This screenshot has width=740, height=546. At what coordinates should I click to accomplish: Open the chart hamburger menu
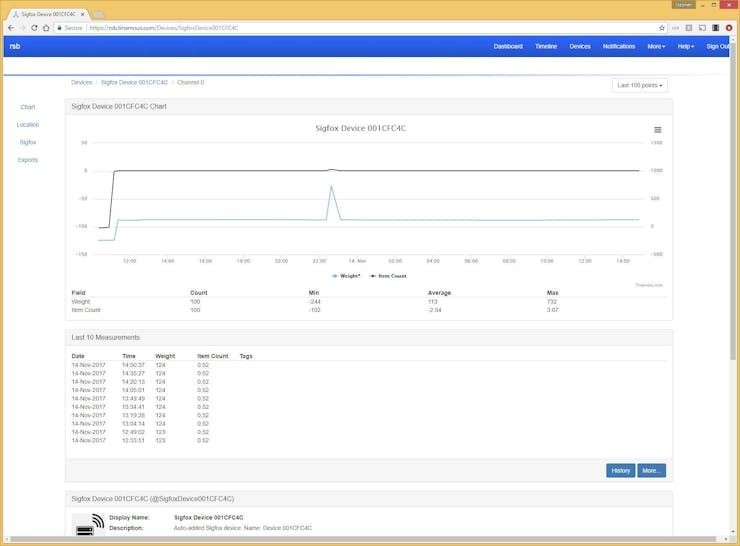[657, 130]
